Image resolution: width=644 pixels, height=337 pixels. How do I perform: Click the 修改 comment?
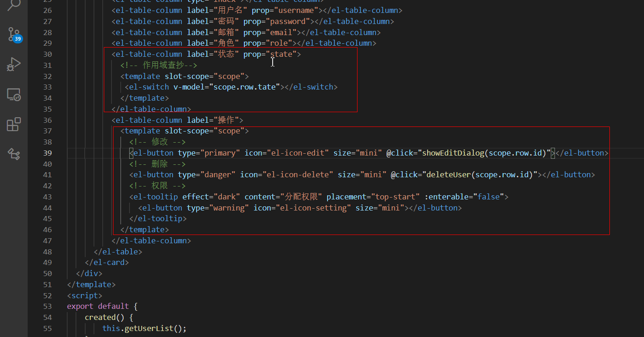point(157,142)
